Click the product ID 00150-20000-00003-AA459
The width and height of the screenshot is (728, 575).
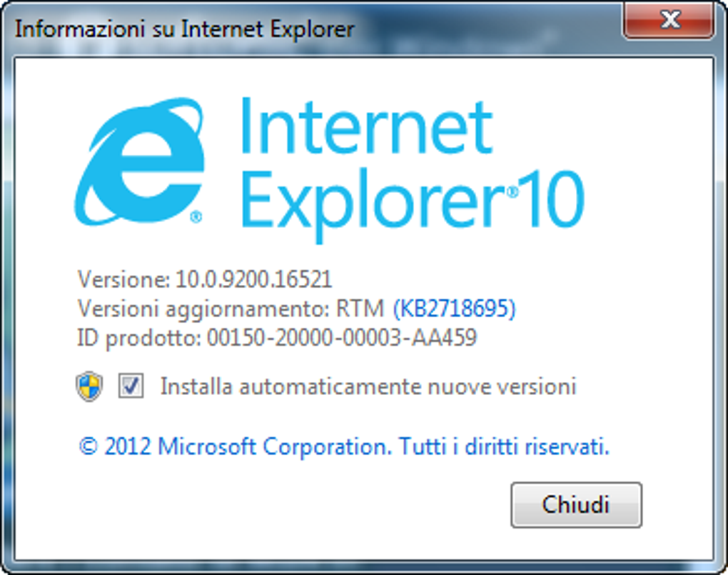[x=342, y=337]
